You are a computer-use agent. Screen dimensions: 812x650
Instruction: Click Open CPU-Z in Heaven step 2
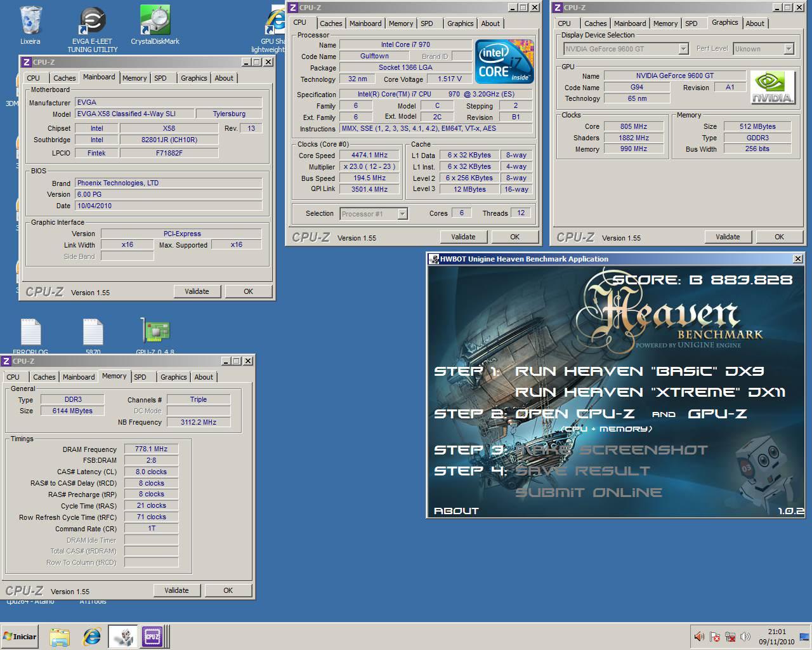[575, 414]
